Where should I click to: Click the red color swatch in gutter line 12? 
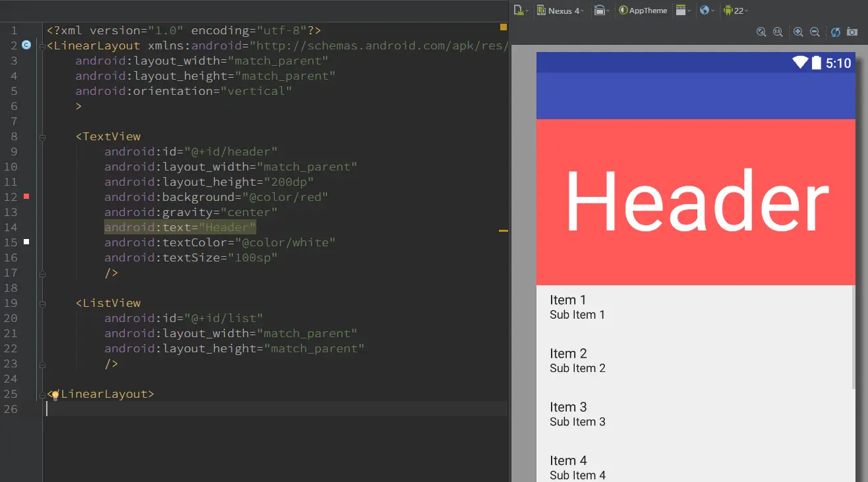26,196
